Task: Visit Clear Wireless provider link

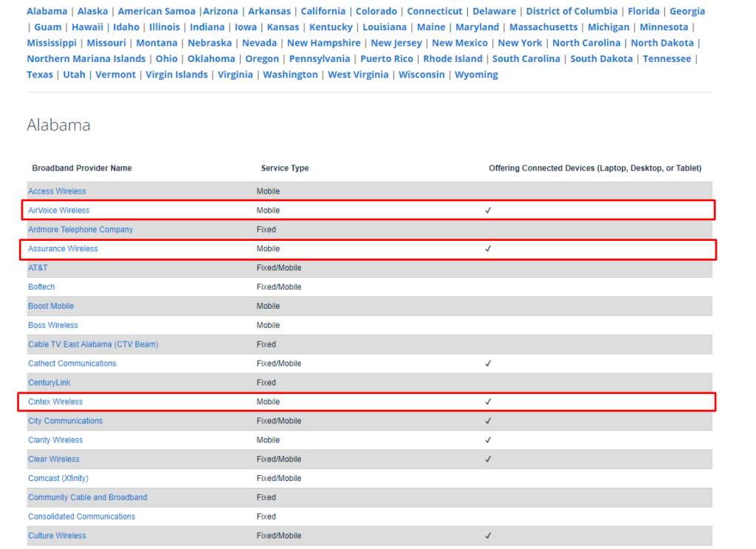Action: [x=54, y=460]
